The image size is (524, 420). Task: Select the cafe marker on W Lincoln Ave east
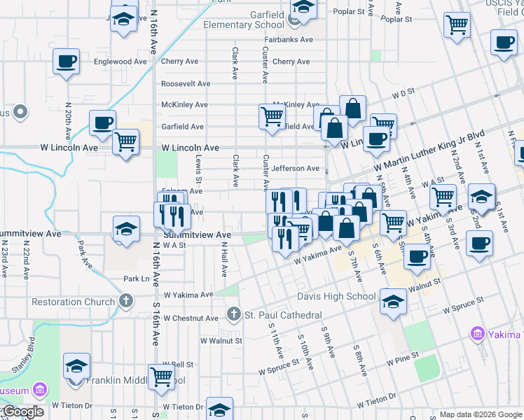click(376, 141)
